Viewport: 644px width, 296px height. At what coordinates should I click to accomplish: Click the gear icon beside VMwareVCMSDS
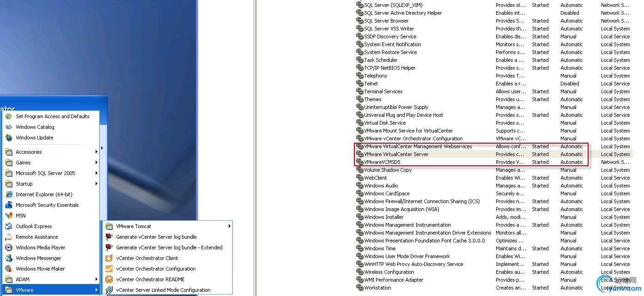pos(360,162)
